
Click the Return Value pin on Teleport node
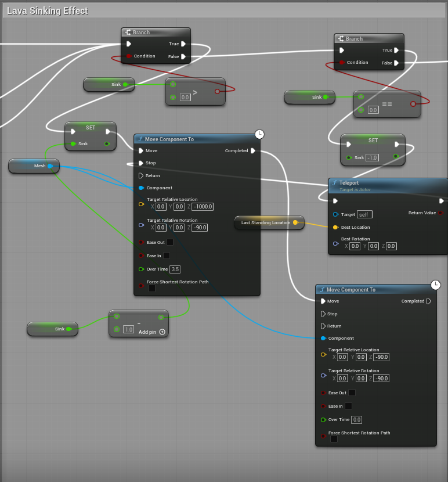tap(441, 213)
